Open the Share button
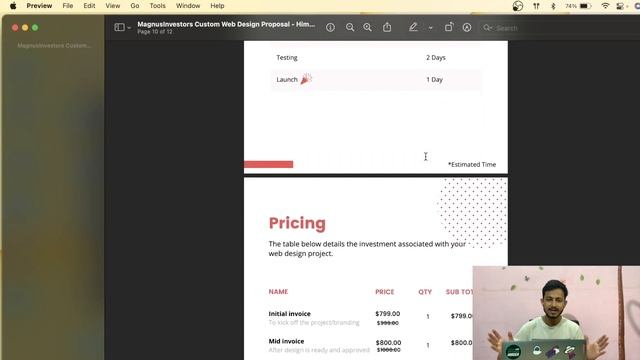This screenshot has height=360, width=640. click(387, 27)
